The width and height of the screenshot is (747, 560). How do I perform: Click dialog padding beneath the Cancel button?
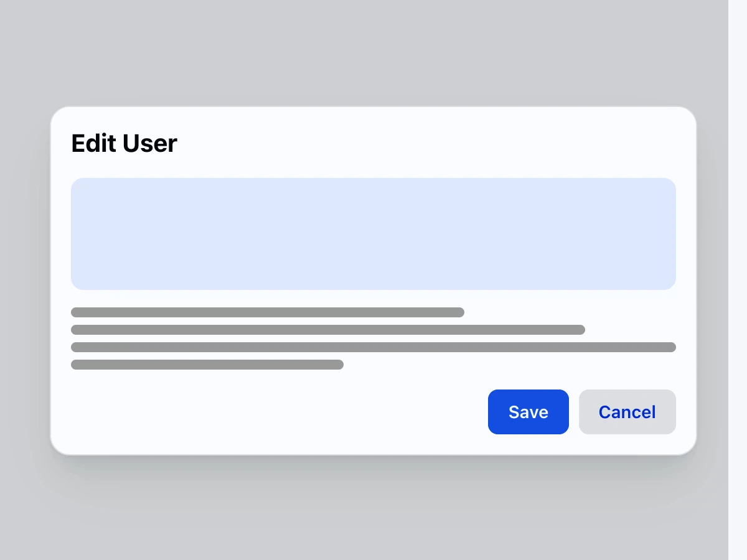[x=627, y=444]
